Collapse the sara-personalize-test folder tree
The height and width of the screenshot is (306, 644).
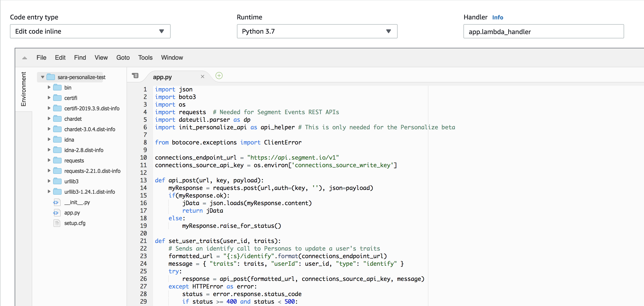pyautogui.click(x=42, y=77)
